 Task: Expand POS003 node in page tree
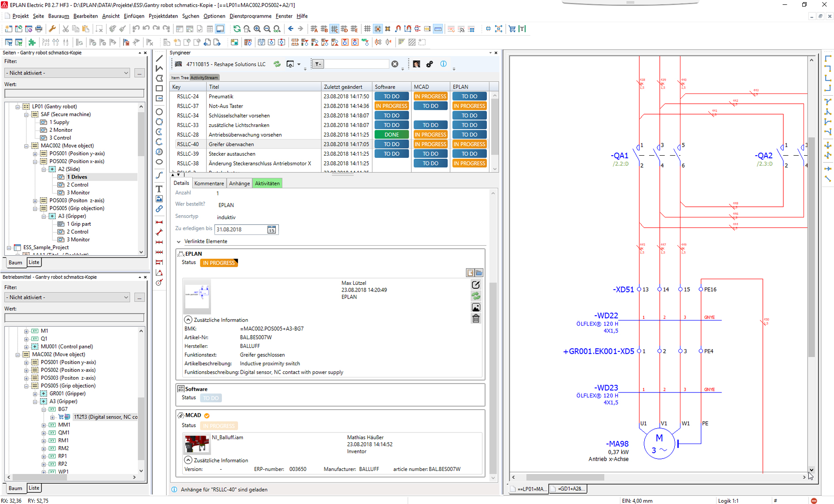[x=35, y=201]
